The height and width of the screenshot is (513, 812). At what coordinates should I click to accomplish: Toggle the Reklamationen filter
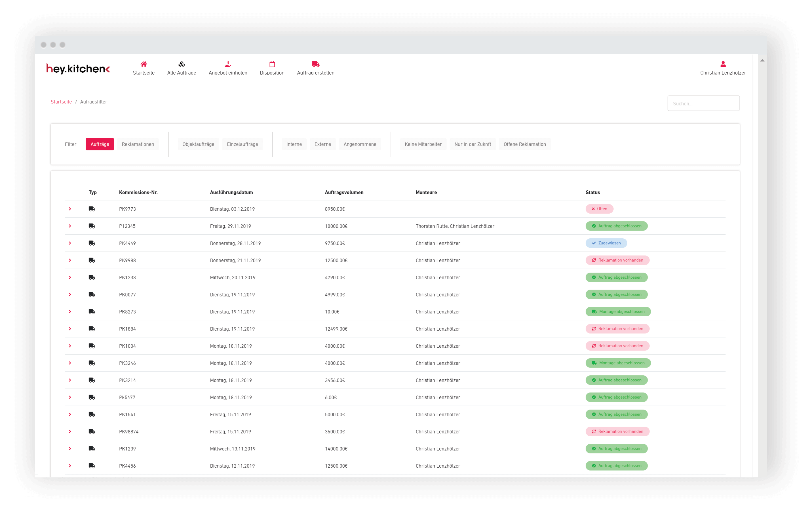point(138,144)
